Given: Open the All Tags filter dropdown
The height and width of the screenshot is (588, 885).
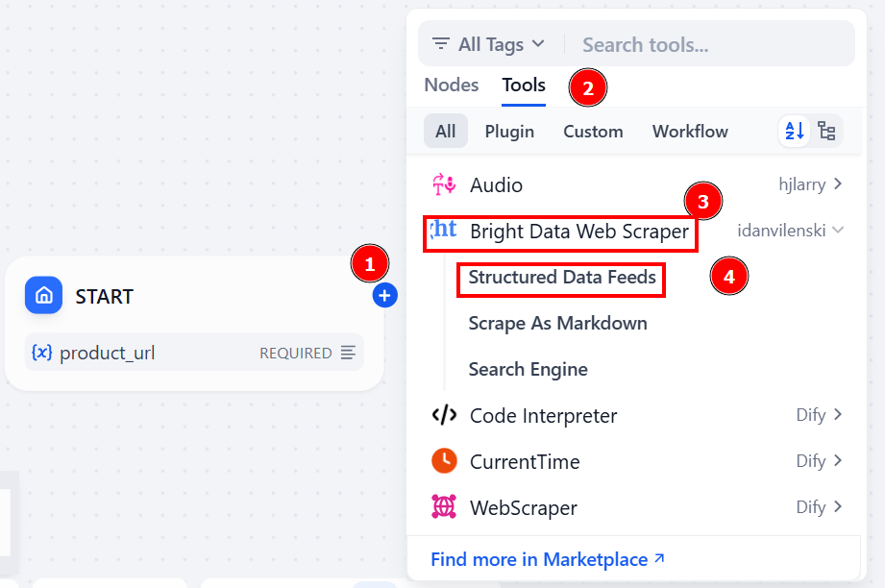Looking at the screenshot, I should 489,44.
